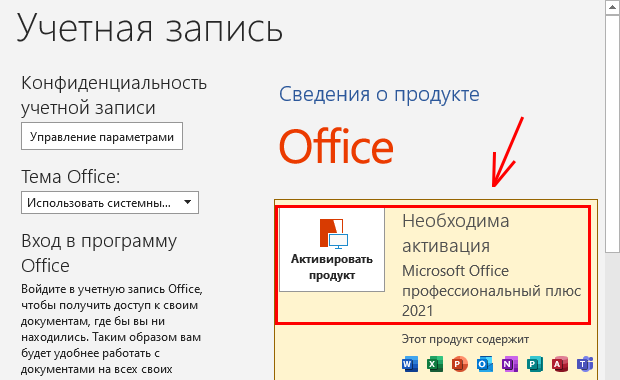Click the Word app icon

pos(410,364)
